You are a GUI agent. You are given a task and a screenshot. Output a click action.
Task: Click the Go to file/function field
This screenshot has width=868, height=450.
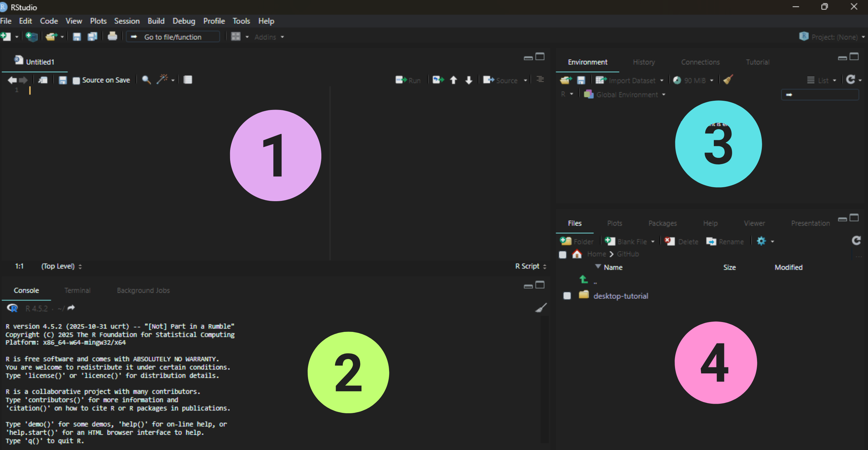click(x=173, y=37)
